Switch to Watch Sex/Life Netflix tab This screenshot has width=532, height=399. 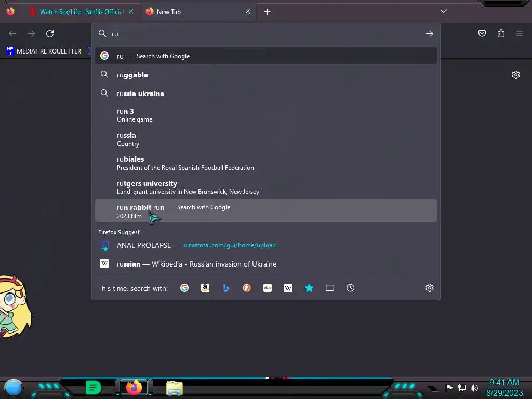pyautogui.click(x=82, y=12)
